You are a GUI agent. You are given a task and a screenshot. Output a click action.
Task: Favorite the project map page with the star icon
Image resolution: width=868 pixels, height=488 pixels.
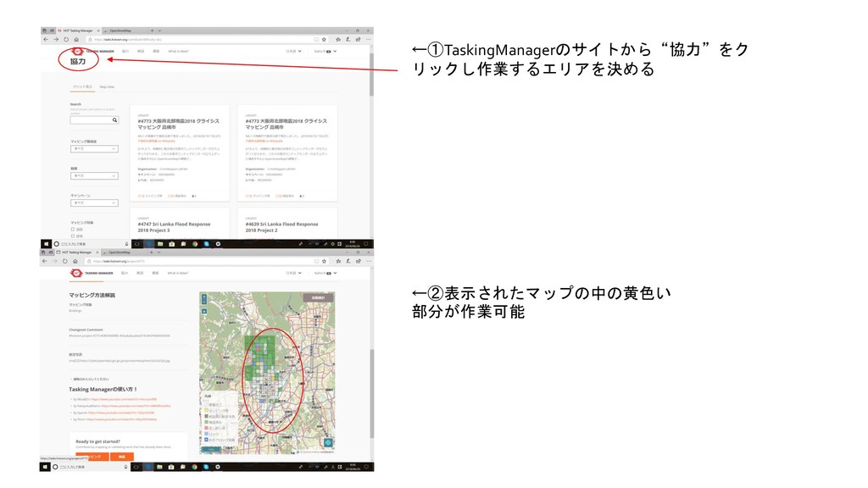coord(324,261)
